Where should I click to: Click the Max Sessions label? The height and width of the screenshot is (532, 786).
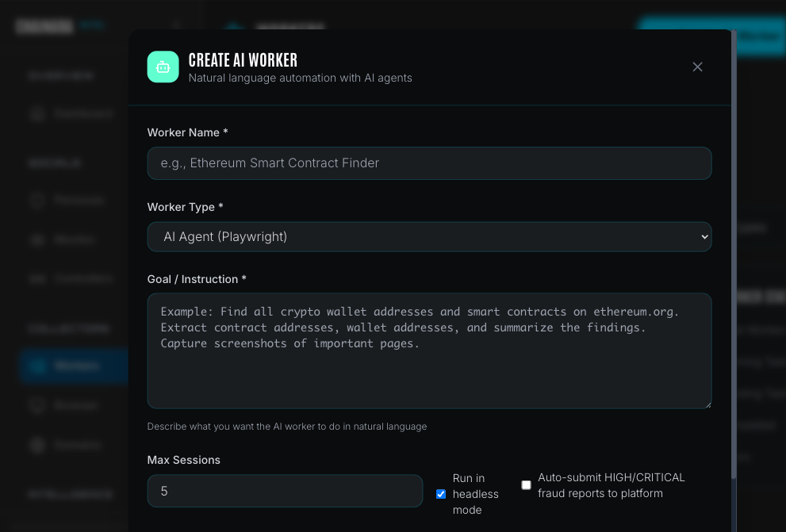[183, 460]
